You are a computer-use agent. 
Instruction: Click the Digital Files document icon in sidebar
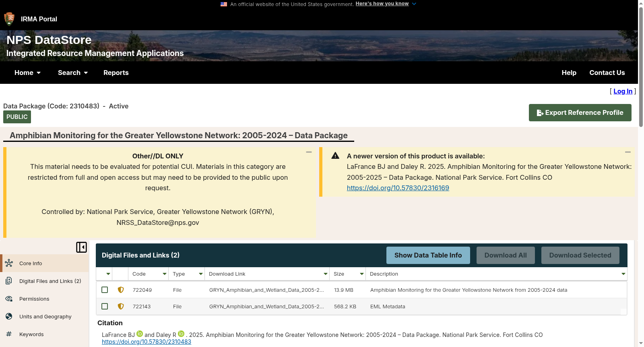click(9, 281)
